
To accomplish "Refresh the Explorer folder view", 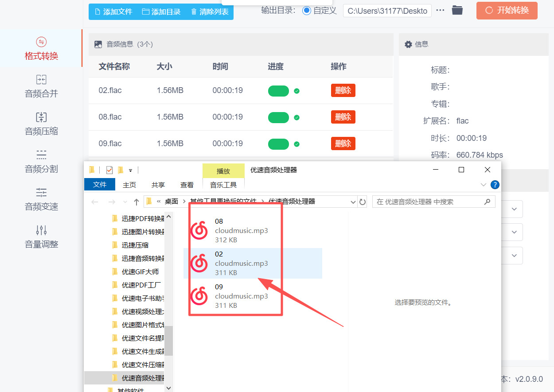I will coord(363,202).
